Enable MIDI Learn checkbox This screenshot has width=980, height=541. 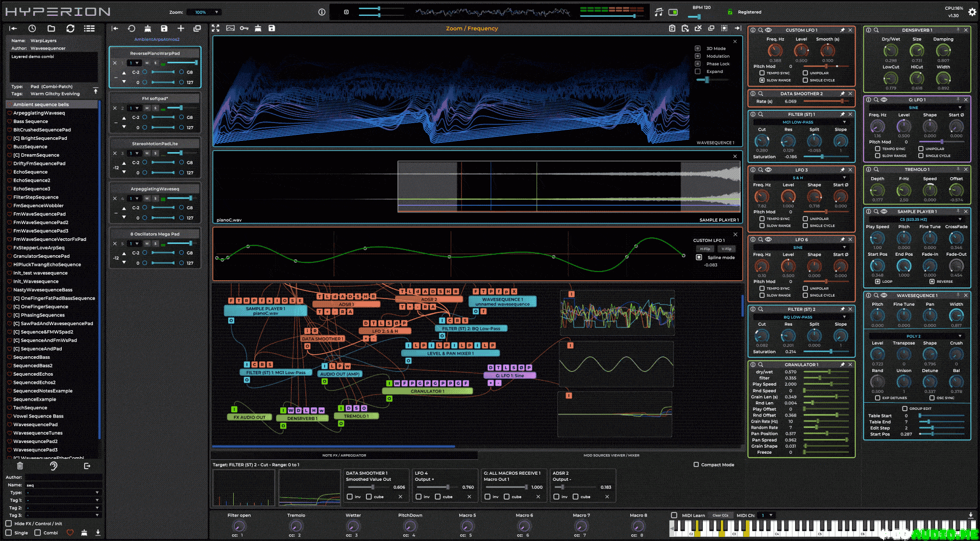[x=674, y=515]
